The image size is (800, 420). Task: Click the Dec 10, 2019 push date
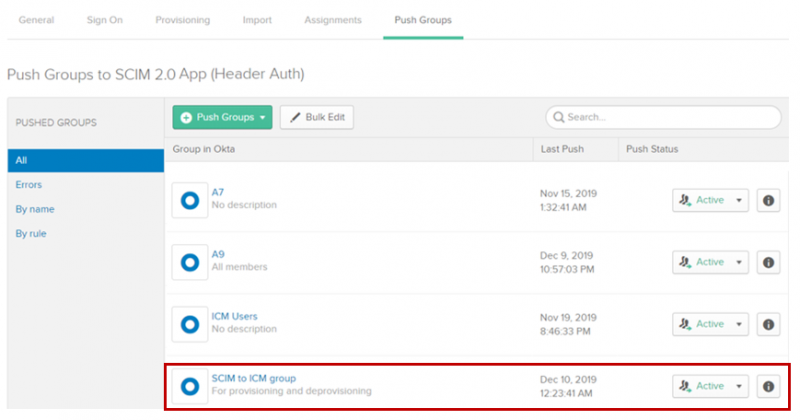(x=568, y=380)
